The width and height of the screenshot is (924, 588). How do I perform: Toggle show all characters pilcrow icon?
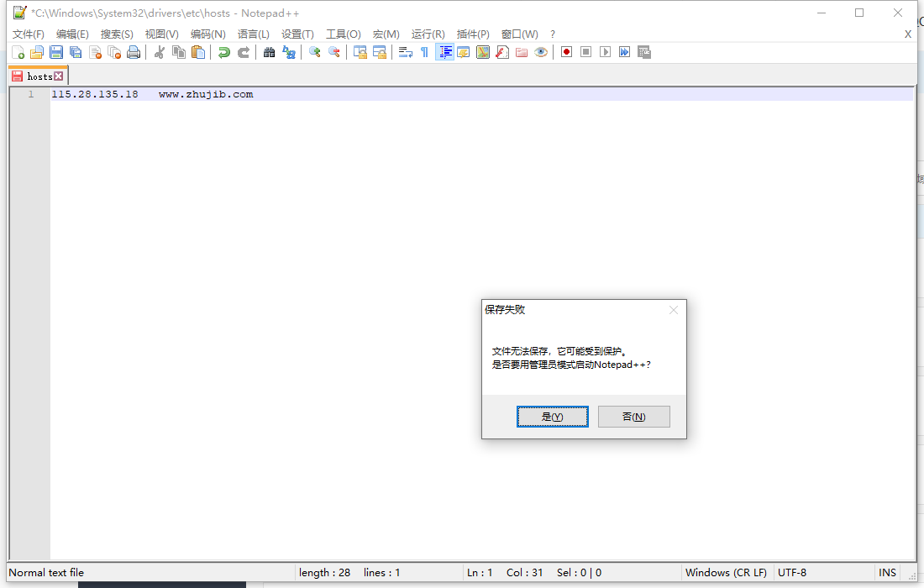(424, 52)
